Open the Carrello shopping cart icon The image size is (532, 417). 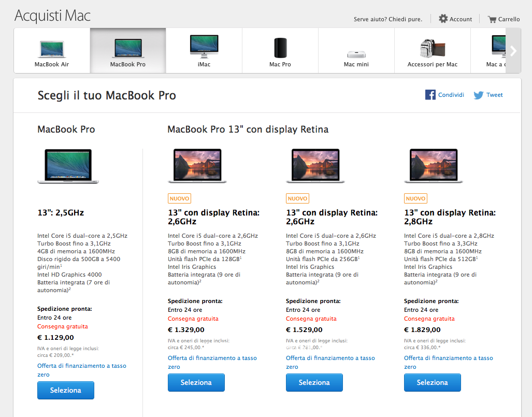pos(492,19)
